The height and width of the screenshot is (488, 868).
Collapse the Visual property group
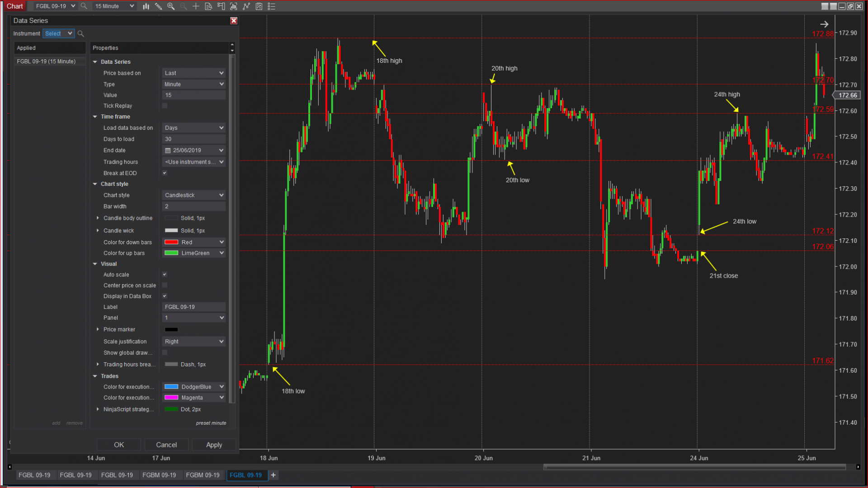click(95, 264)
